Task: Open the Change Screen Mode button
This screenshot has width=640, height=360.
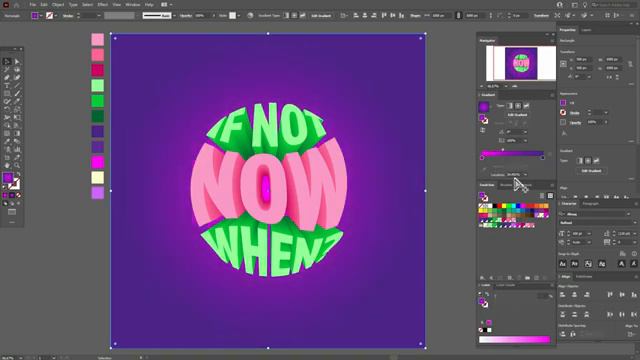Action: point(12,212)
